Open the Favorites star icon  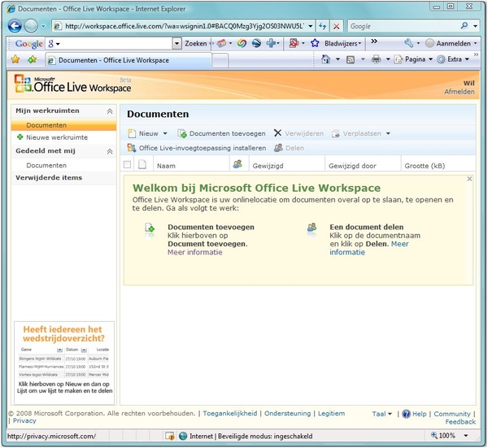click(15, 59)
